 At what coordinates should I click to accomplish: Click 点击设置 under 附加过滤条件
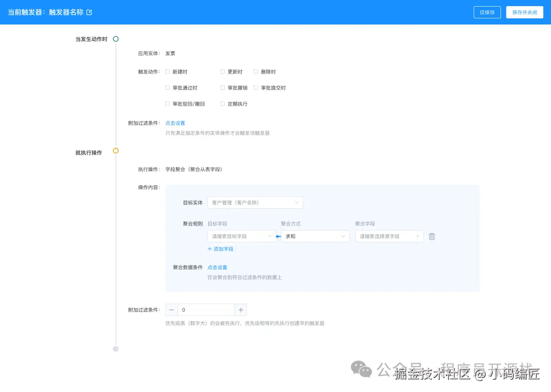point(175,123)
